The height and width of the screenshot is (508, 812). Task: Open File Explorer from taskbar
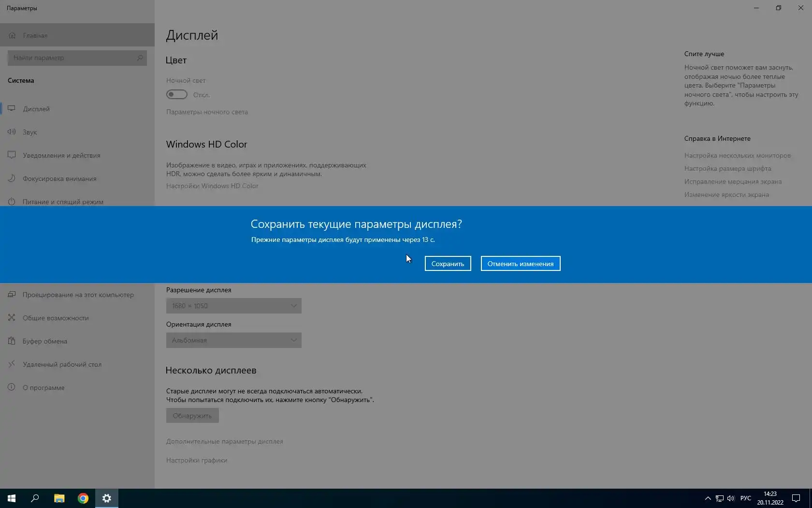[59, 498]
